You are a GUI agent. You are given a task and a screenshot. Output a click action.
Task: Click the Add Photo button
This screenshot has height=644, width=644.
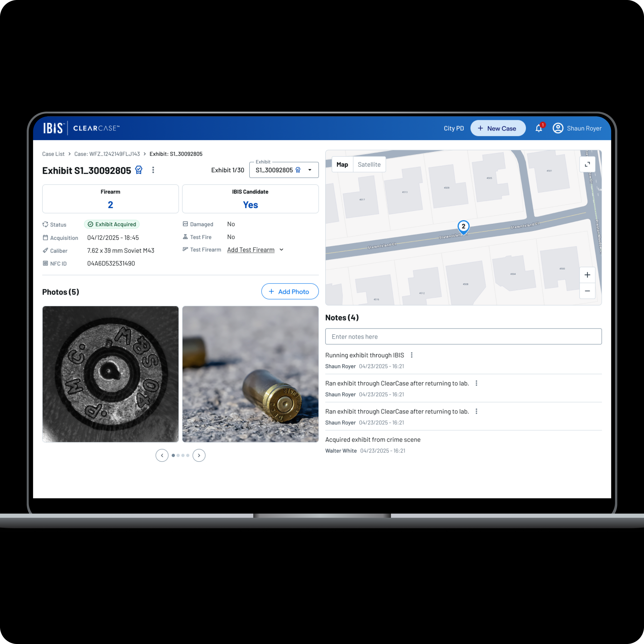[x=290, y=292]
